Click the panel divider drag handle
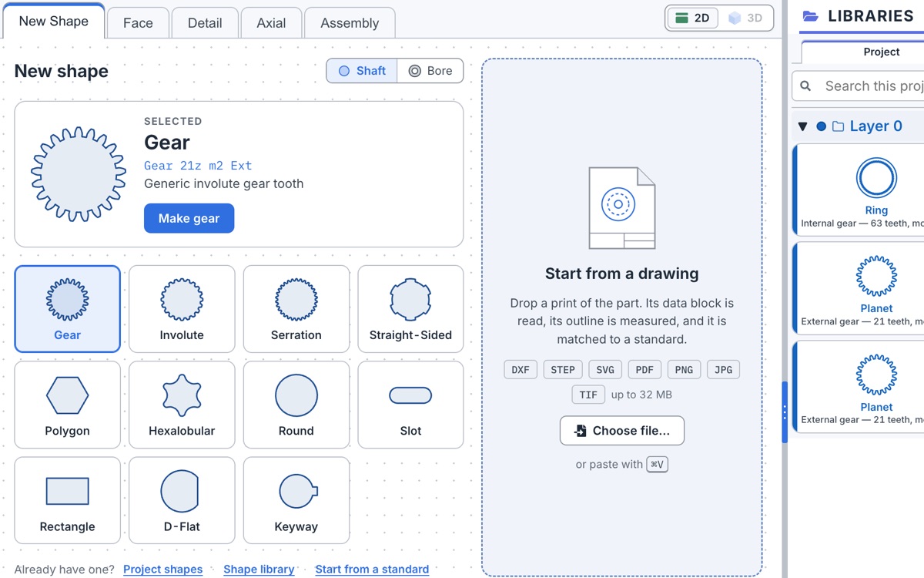924x578 pixels. tap(785, 412)
